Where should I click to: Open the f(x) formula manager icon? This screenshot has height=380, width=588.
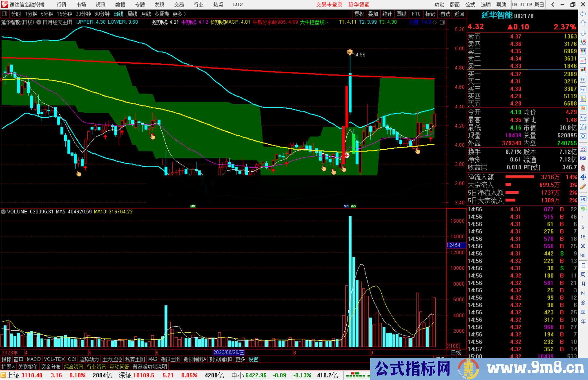[583, 127]
